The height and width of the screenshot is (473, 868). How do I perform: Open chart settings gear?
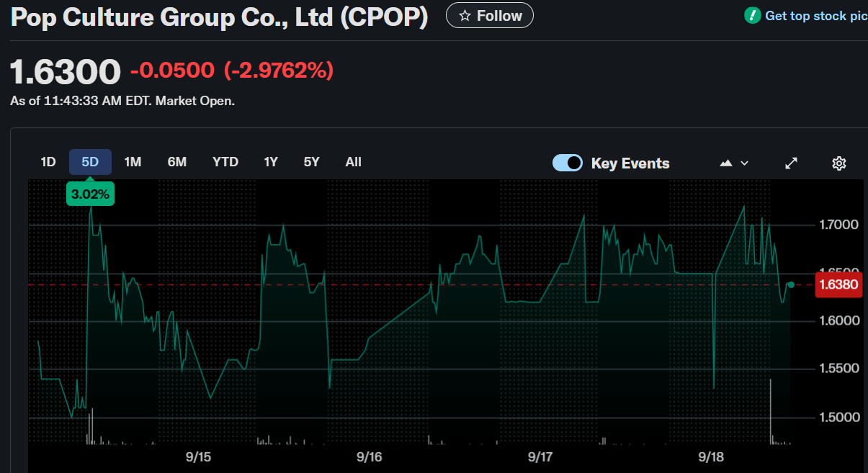[x=838, y=163]
